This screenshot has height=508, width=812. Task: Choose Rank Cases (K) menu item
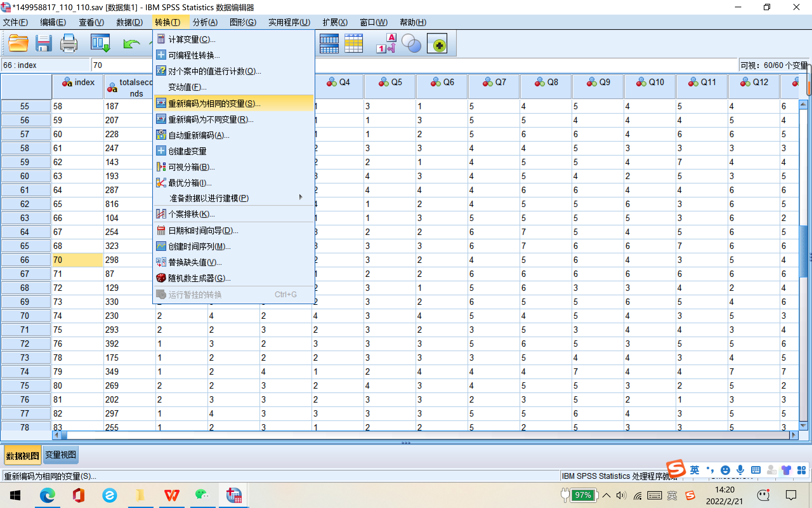[x=233, y=214]
